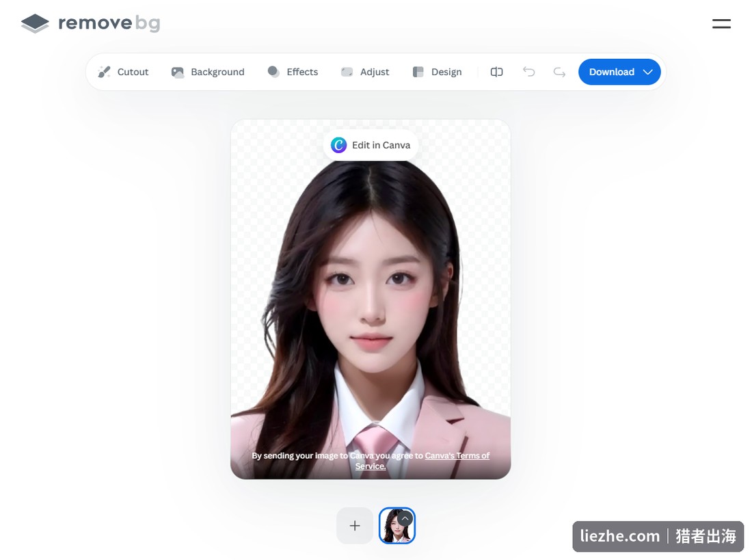Click the Download button
This screenshot has height=560, width=752.
pos(619,72)
